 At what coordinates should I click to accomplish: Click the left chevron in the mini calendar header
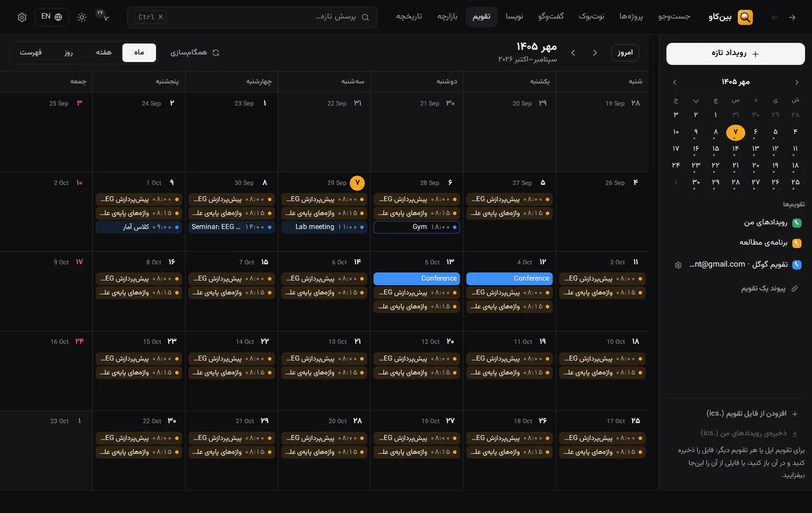(x=675, y=82)
